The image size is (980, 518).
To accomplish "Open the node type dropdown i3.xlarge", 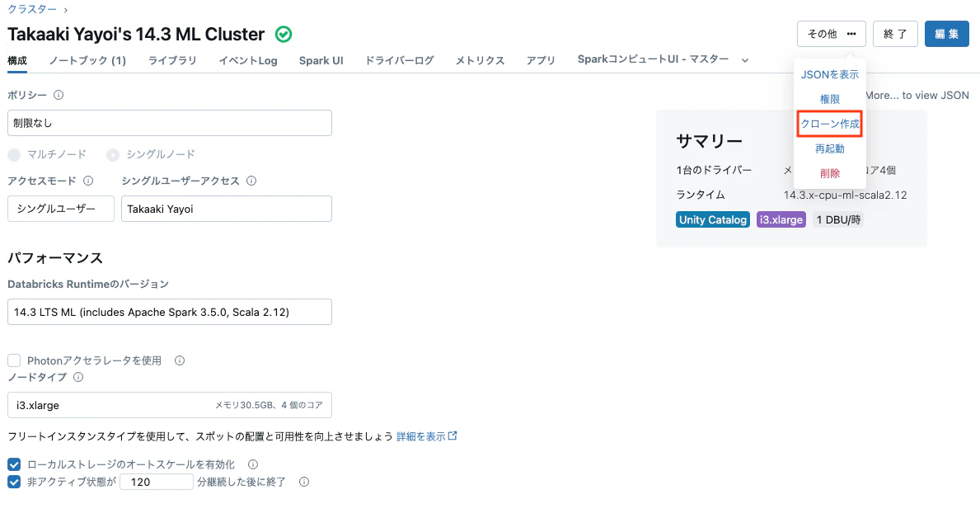I will [x=169, y=405].
